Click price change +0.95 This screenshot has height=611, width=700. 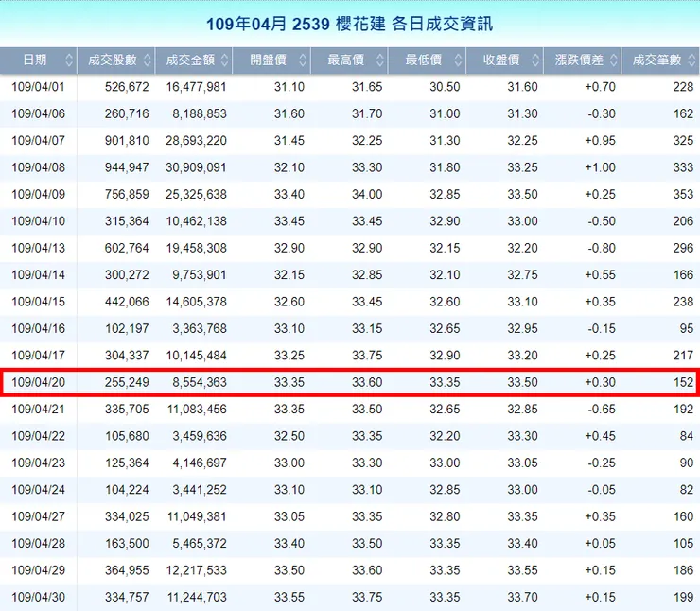pos(600,141)
